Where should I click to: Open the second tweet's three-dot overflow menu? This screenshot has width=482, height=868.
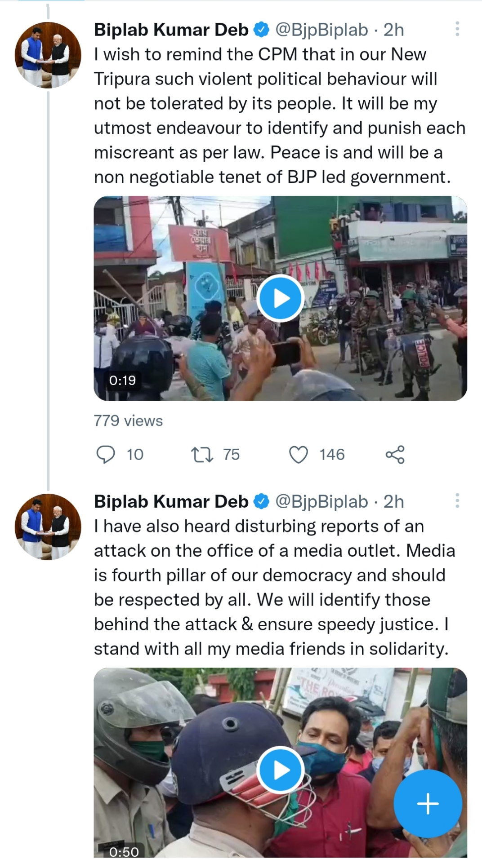[x=457, y=500]
